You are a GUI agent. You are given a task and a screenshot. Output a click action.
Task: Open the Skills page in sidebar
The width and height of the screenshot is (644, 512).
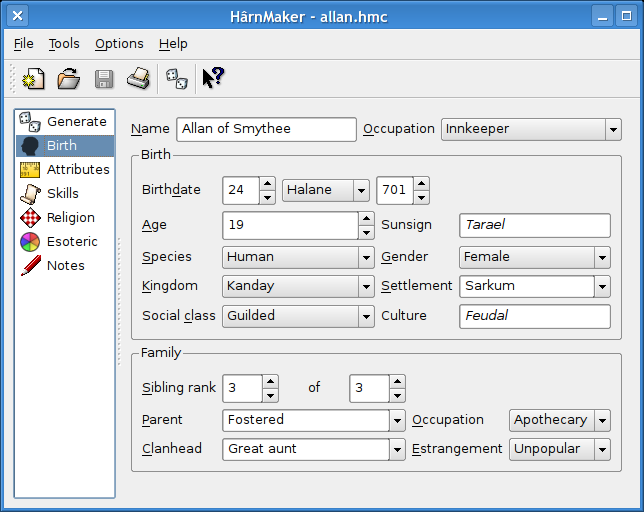[65, 194]
